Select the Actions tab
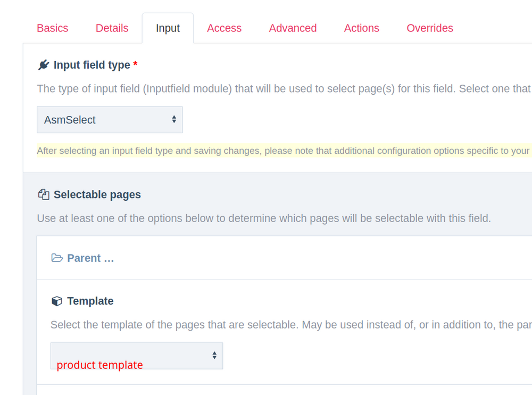This screenshot has width=532, height=395. [x=361, y=28]
